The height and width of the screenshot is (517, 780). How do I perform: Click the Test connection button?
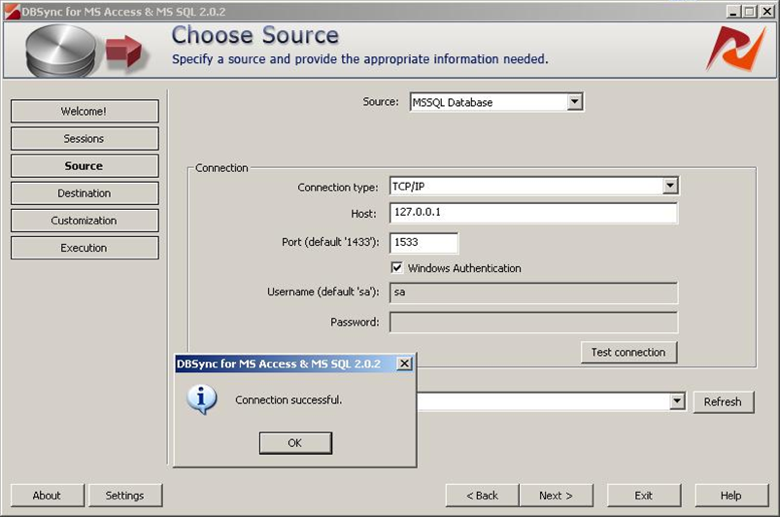[x=629, y=352]
